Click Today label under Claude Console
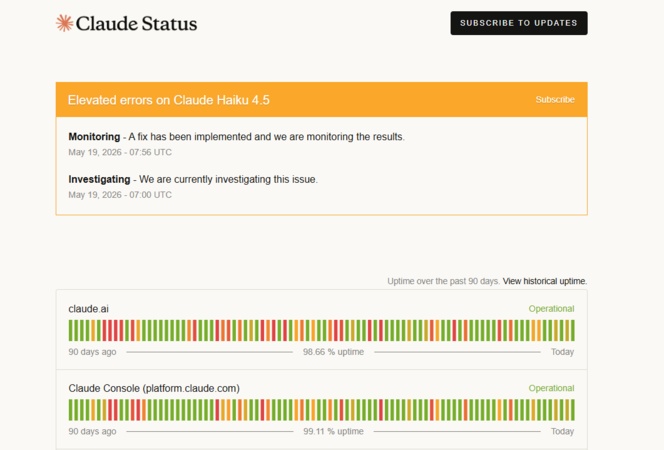 pos(562,431)
